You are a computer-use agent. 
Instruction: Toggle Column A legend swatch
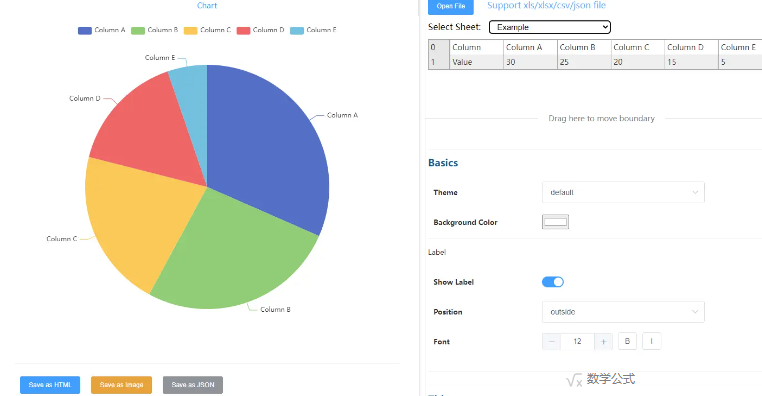tap(85, 31)
